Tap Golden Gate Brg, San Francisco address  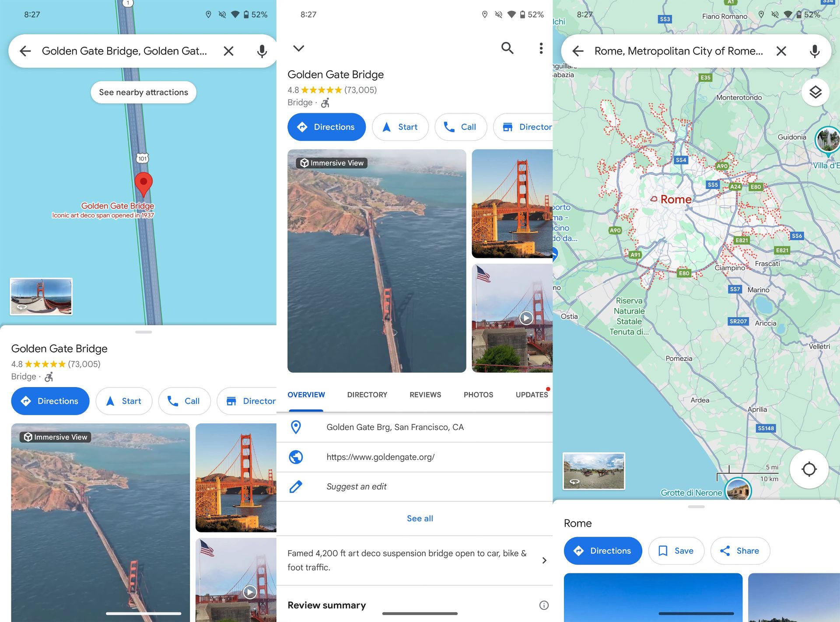(395, 427)
